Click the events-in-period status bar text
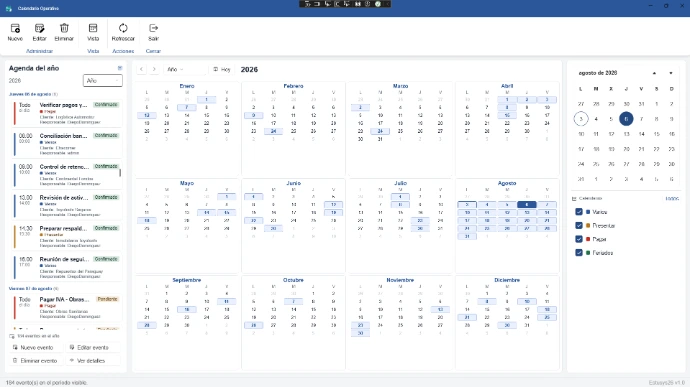The width and height of the screenshot is (690, 387). (47, 383)
